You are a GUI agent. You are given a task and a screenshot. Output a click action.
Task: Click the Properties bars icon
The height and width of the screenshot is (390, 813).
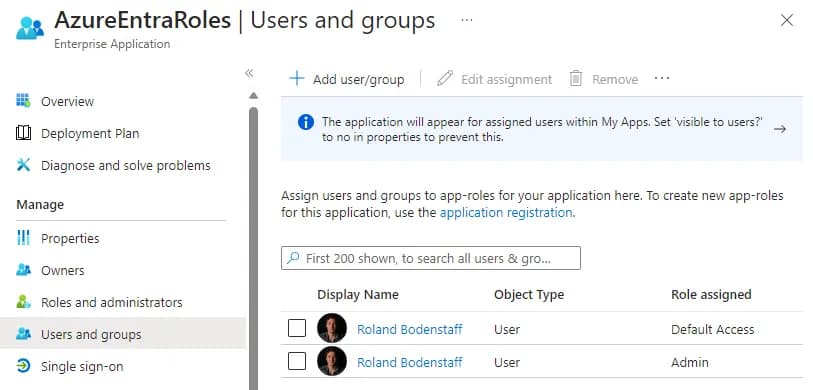click(x=23, y=238)
